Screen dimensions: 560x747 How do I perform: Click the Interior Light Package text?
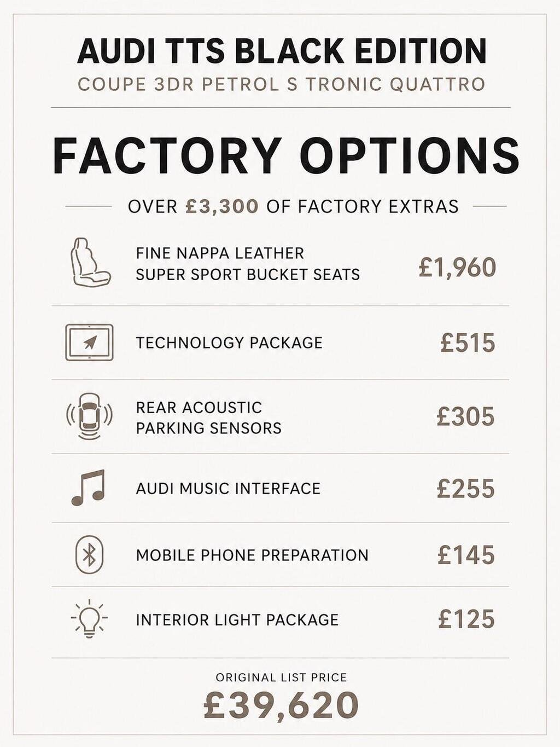point(237,619)
